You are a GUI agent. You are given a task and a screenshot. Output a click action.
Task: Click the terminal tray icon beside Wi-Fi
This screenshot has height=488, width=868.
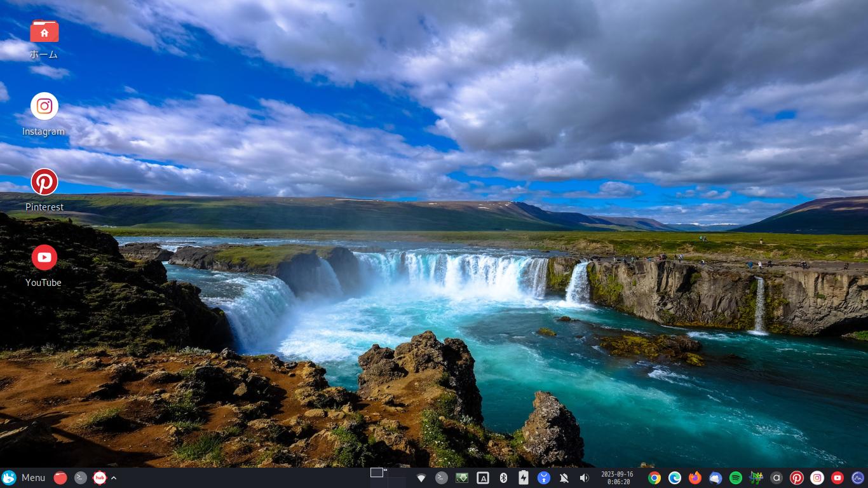coord(442,478)
